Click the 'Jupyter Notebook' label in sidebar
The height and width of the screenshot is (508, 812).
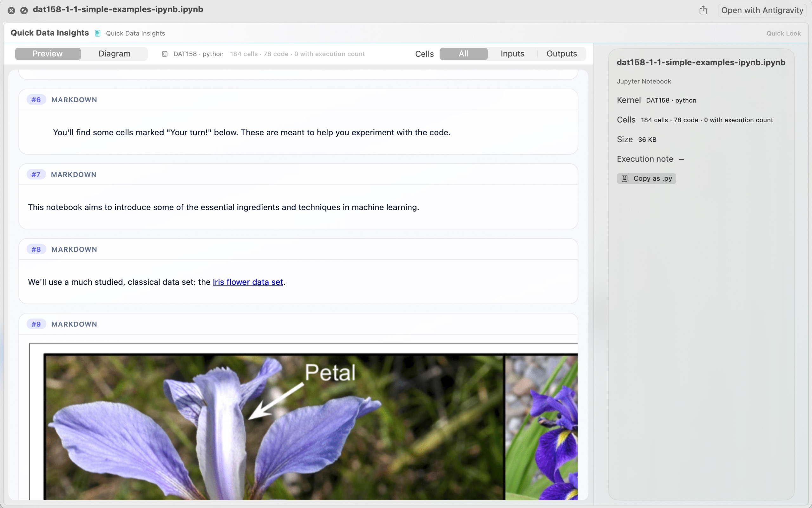[x=644, y=81]
